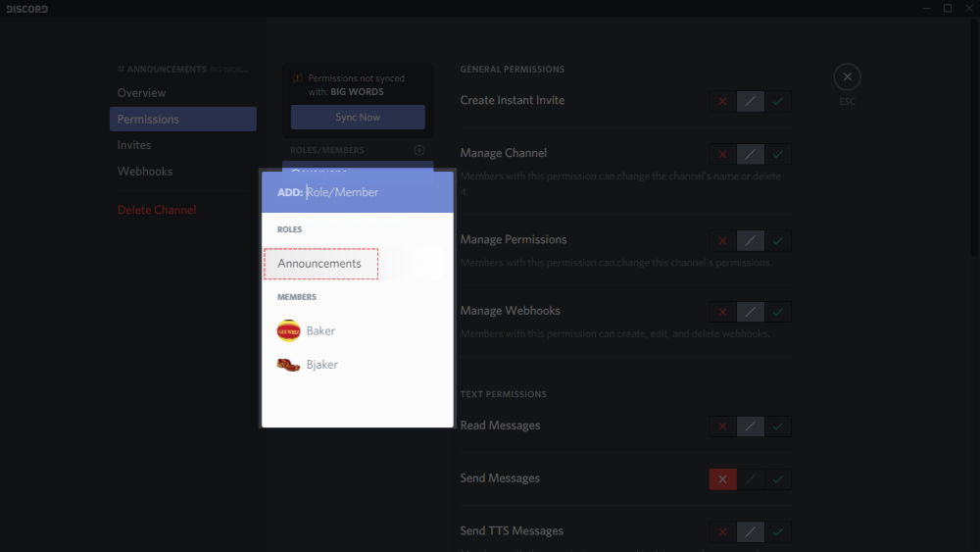This screenshot has height=552, width=980.
Task: Set Create Instant Invite to neutral slash
Action: [x=750, y=101]
